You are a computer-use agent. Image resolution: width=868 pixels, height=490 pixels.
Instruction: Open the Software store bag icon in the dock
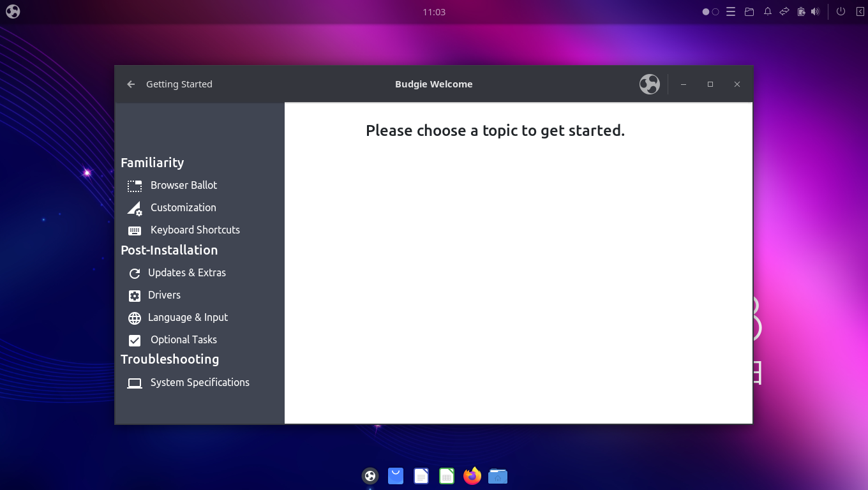click(396, 476)
